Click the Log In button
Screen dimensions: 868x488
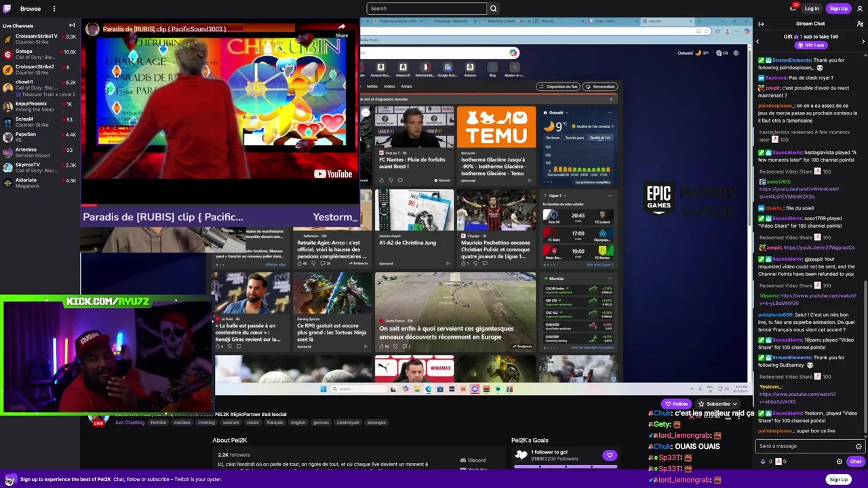click(812, 9)
